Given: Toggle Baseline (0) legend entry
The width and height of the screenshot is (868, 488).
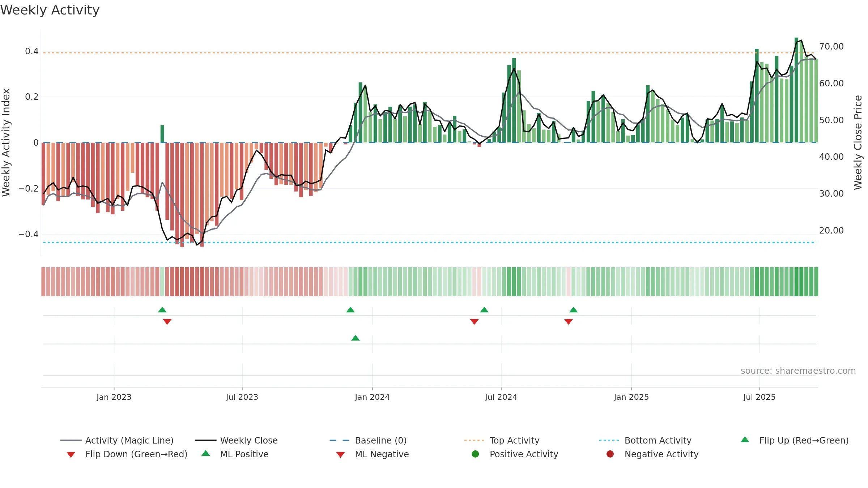Looking at the screenshot, I should click(368, 440).
